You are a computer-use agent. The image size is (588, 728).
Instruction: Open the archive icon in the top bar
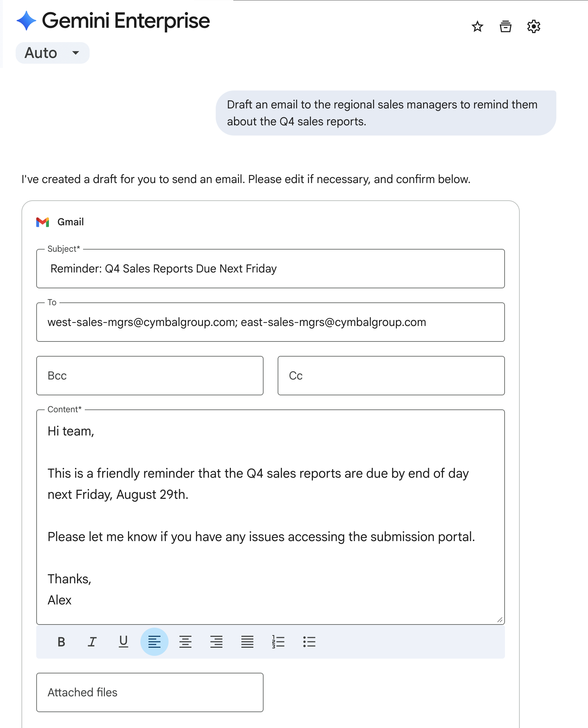click(506, 26)
